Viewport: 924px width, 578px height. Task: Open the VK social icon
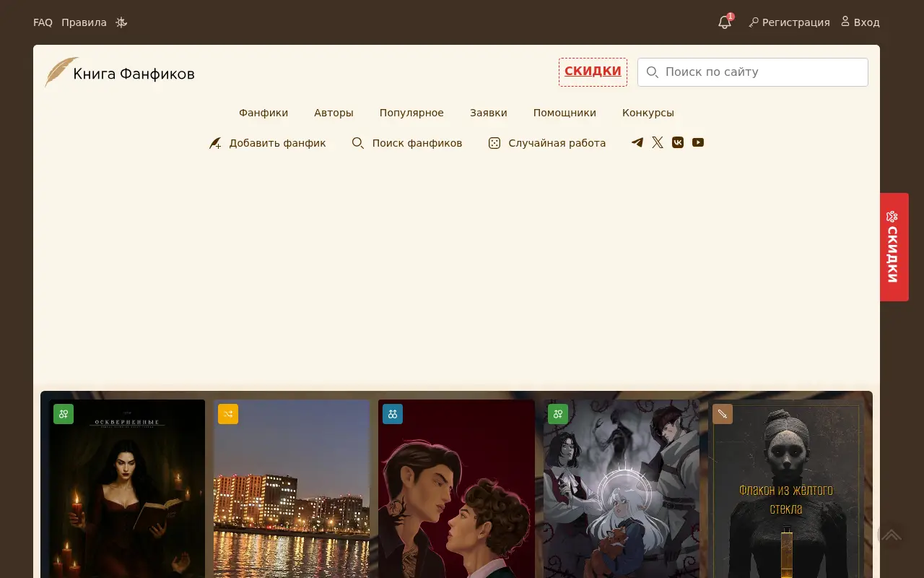(x=678, y=142)
